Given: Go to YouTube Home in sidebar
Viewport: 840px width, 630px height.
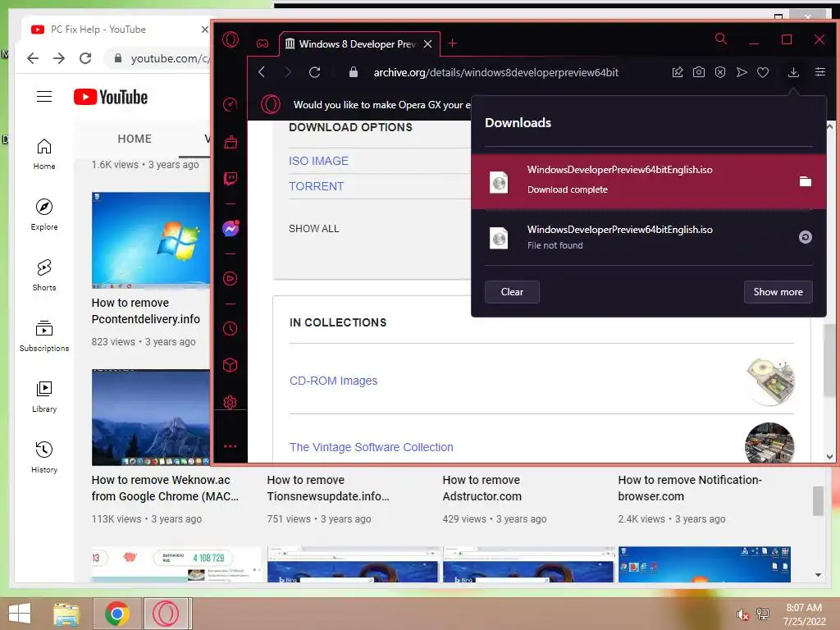Looking at the screenshot, I should 44,153.
